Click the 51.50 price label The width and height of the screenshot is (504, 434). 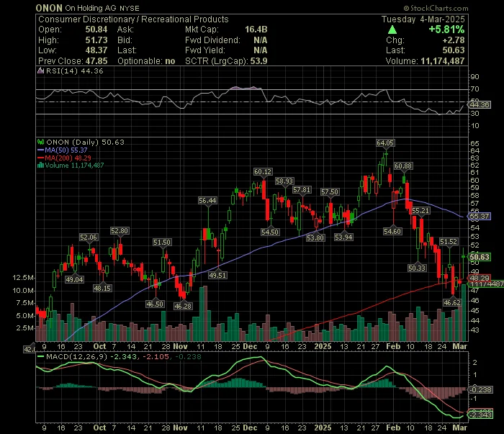pos(162,243)
